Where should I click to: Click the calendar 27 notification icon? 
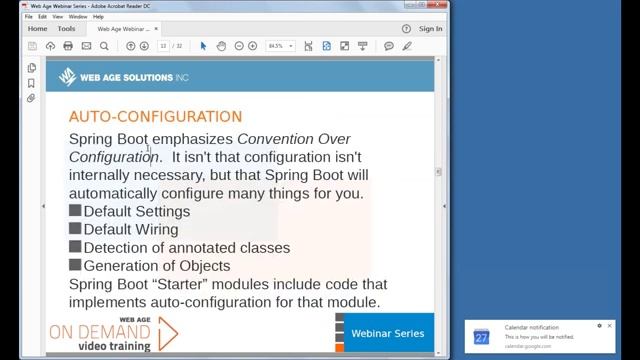481,337
